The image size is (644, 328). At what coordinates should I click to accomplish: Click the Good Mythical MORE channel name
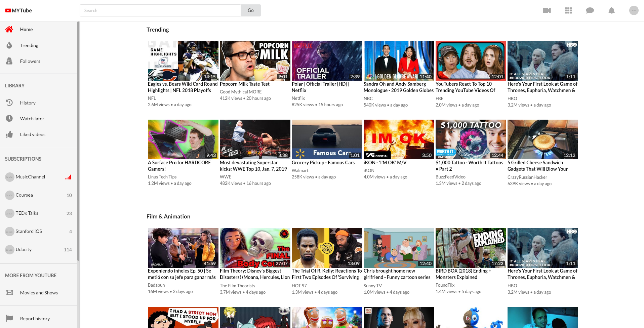(241, 92)
